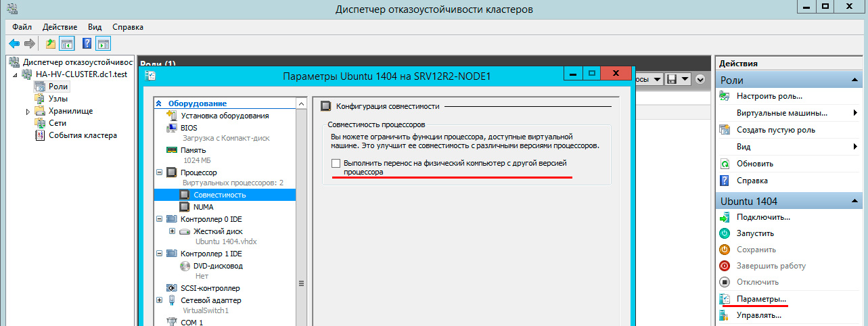Collapse the Оборудование section chevron
The height and width of the screenshot is (326, 868).
[x=160, y=103]
